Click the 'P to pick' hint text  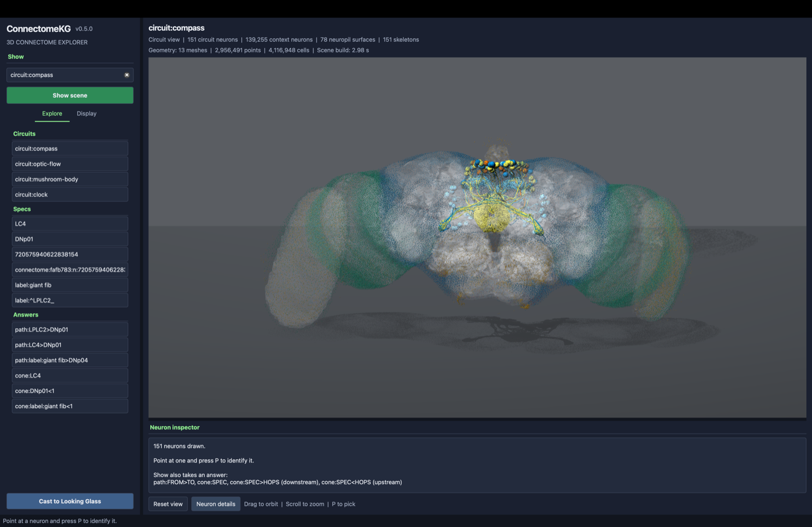point(343,504)
